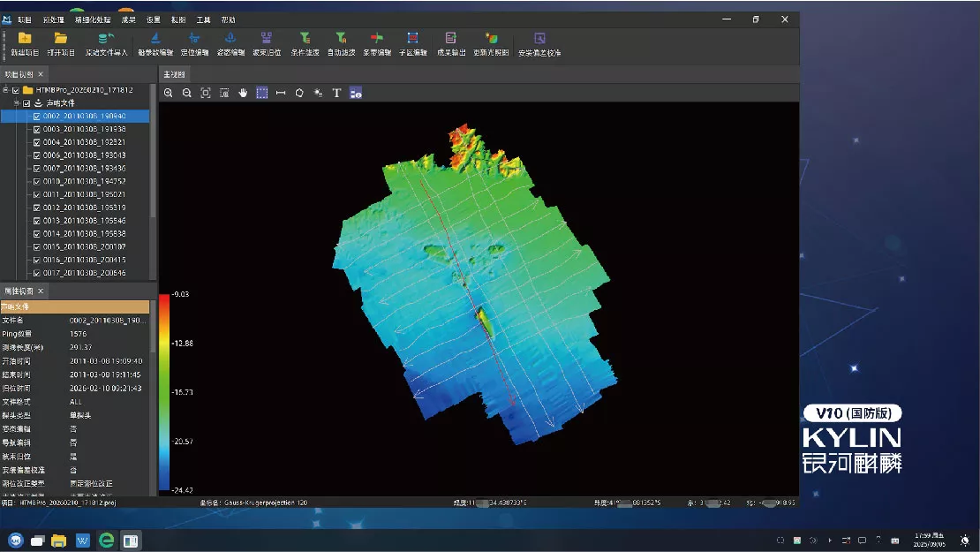Click the zoom-to-selection frame icon
The height and width of the screenshot is (552, 980).
coord(224,93)
